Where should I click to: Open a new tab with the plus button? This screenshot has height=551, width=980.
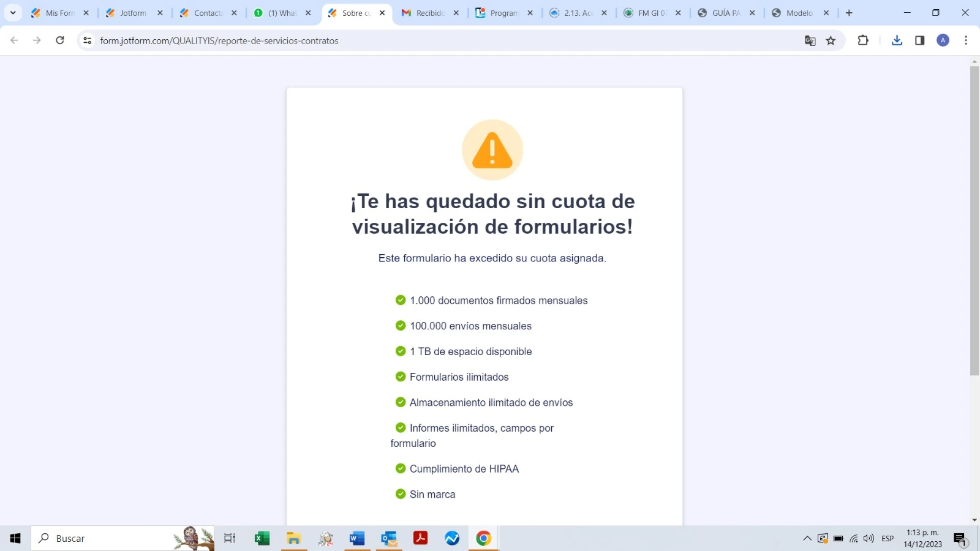point(849,12)
